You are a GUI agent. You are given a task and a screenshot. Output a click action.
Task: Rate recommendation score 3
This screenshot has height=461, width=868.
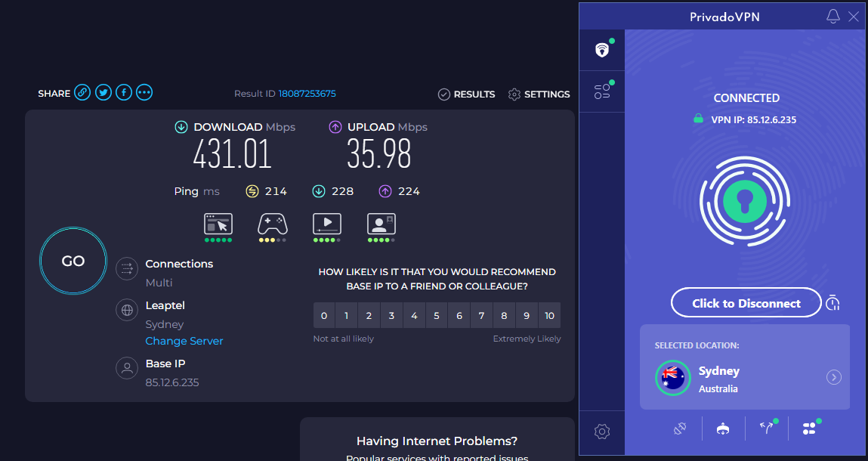click(391, 315)
